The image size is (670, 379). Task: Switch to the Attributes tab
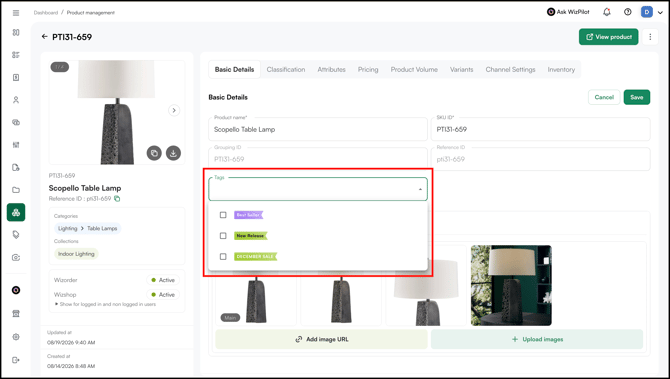pyautogui.click(x=331, y=69)
